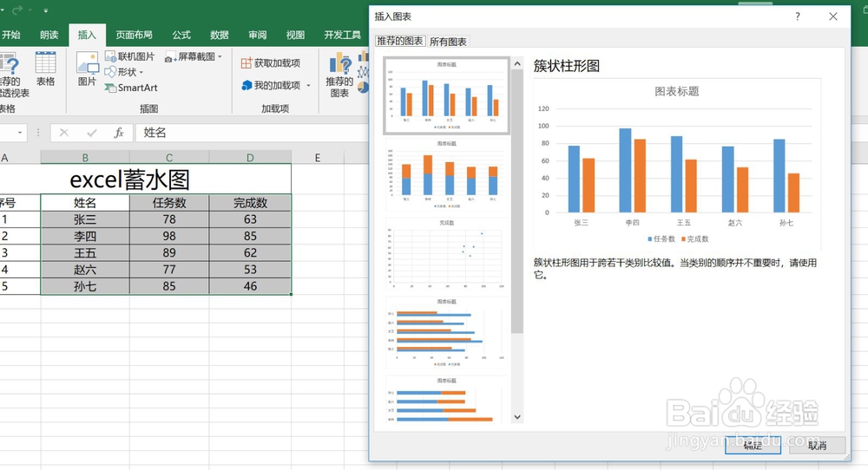
Task: Open the 数据 tab
Action: 220,35
